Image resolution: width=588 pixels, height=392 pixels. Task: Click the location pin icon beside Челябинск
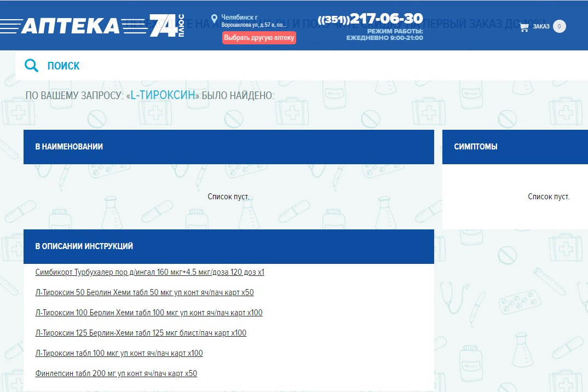click(x=215, y=19)
